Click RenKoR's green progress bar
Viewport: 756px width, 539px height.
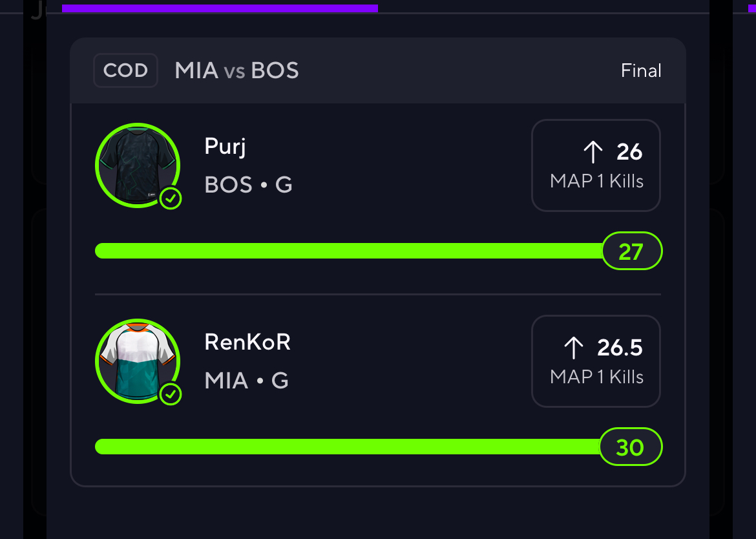(348, 447)
